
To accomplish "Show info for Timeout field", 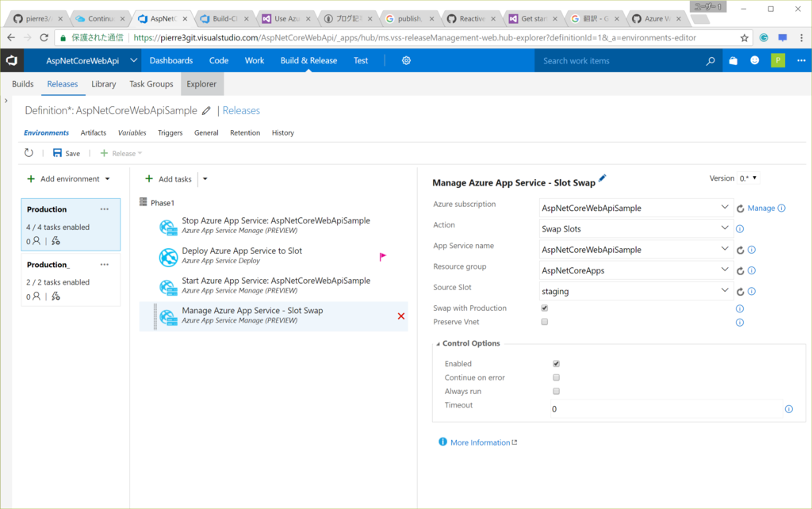I will pyautogui.click(x=789, y=409).
